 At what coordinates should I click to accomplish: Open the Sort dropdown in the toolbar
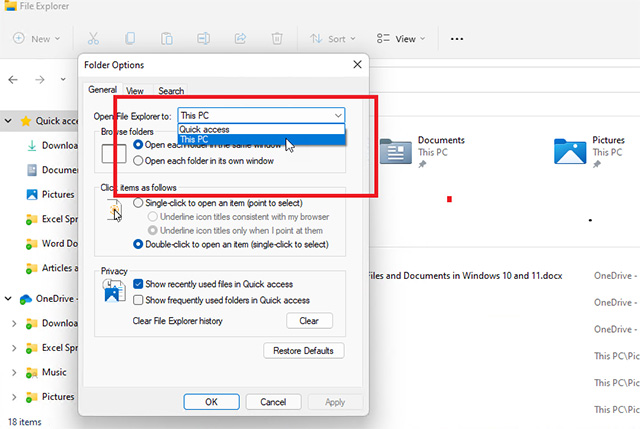(329, 39)
